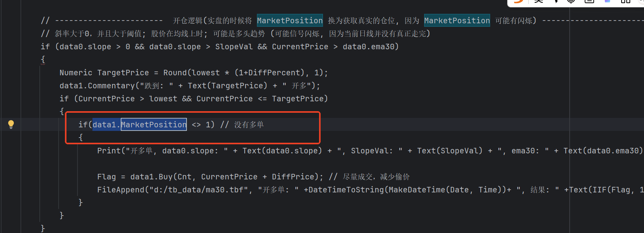The width and height of the screenshot is (644, 233).
Task: Click the Print function call
Action: coord(109,151)
